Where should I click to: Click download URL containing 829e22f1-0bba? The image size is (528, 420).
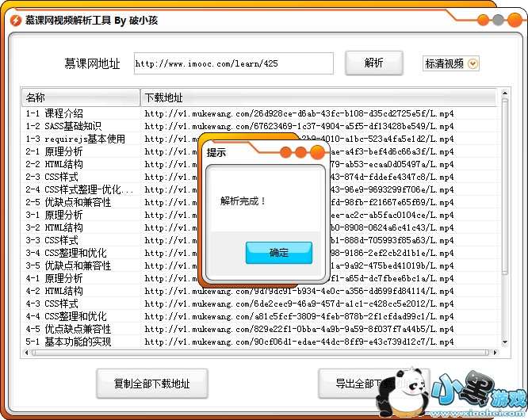coord(299,329)
